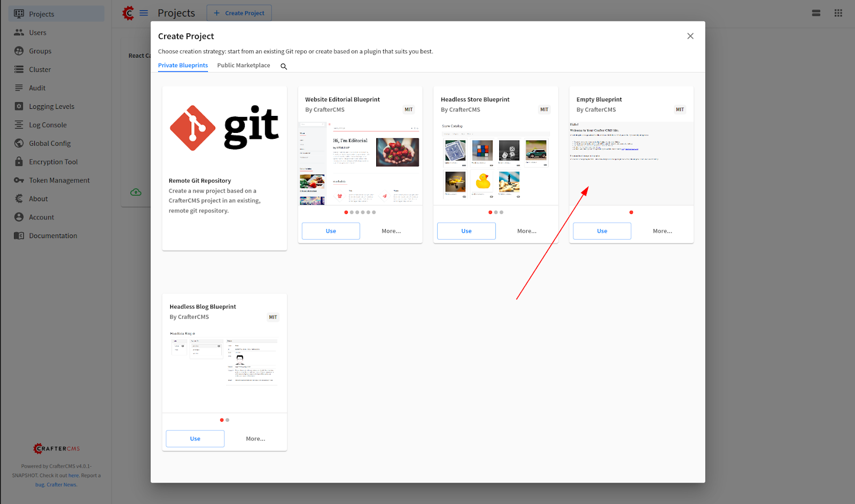
Task: Select last carousel dot under Website Editorial Blueprint
Action: coord(374,212)
